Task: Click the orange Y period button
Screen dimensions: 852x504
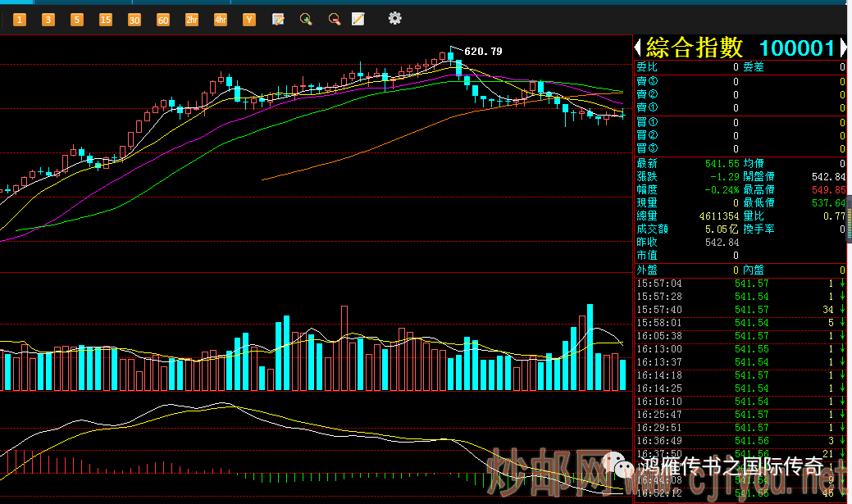Action: [248, 19]
